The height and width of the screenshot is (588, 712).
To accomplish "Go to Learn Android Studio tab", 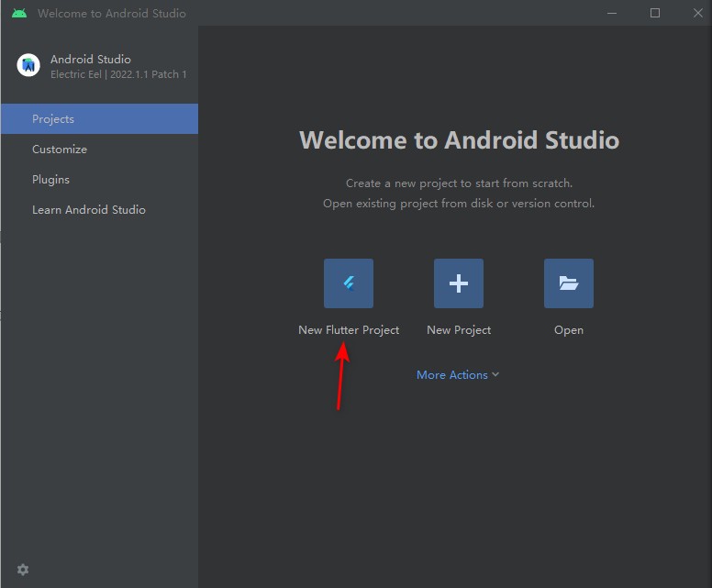I will (89, 210).
